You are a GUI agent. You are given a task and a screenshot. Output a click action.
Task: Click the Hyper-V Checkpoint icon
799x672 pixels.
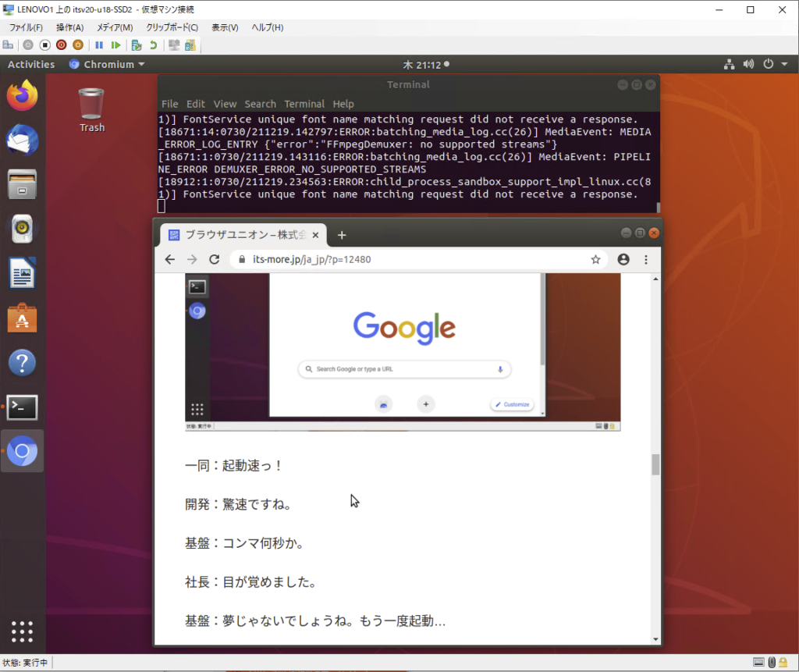click(x=137, y=45)
